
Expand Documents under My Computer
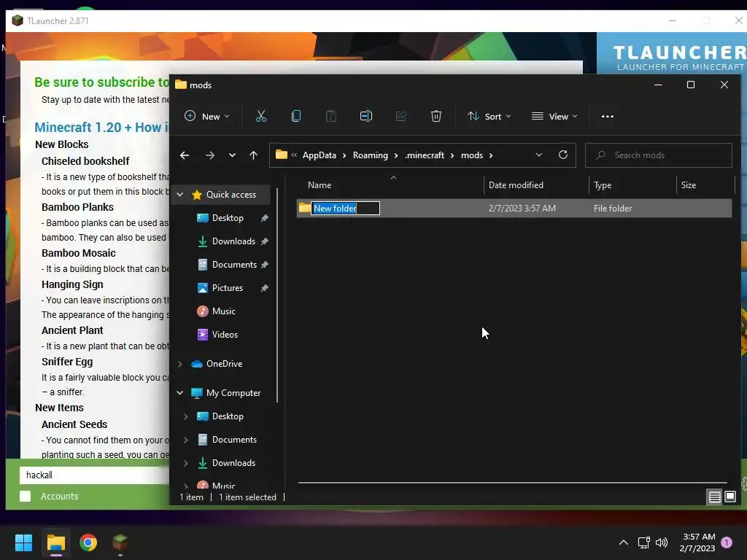[186, 440]
